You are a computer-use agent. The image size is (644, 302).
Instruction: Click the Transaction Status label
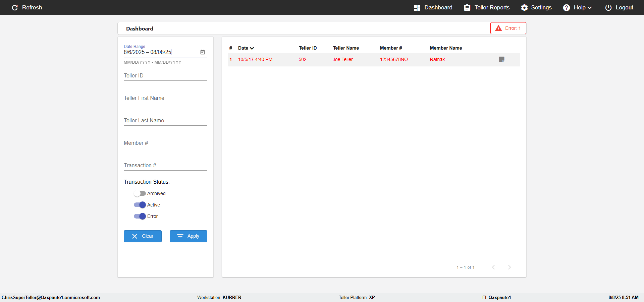click(147, 182)
